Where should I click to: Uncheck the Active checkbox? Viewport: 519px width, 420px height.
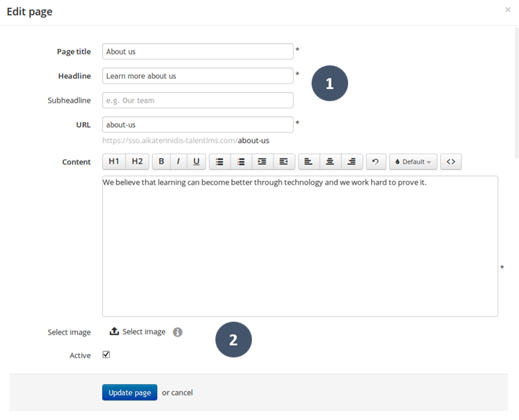106,355
